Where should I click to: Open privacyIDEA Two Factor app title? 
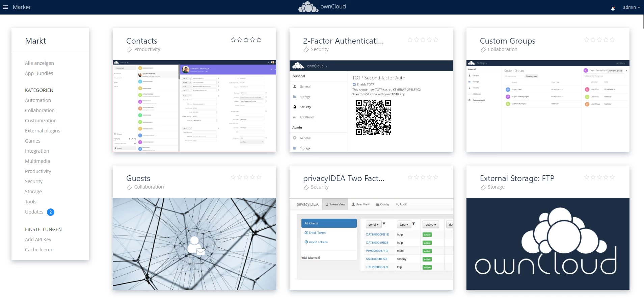click(x=344, y=178)
